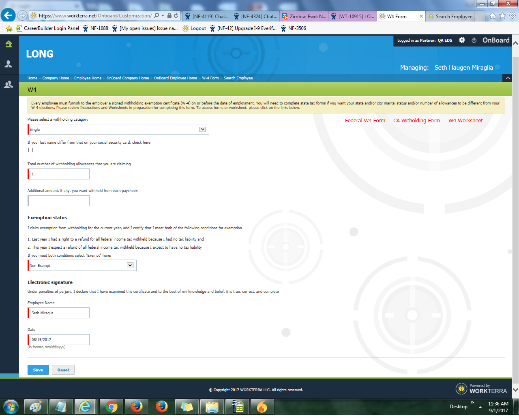Screen dimensions: 519x420
Task: Click the add to favorites bar icon
Action: coord(9,28)
